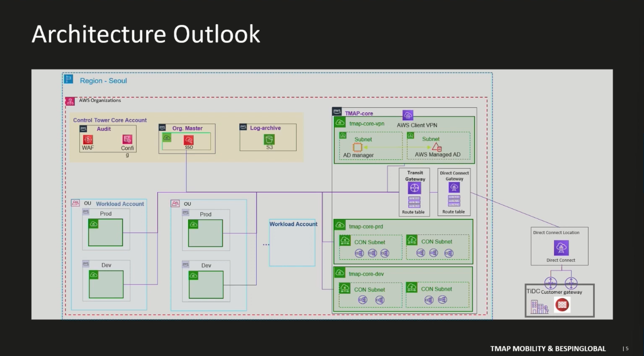Click the AWS logo on Audit account
The image size is (644, 356).
tap(83, 129)
